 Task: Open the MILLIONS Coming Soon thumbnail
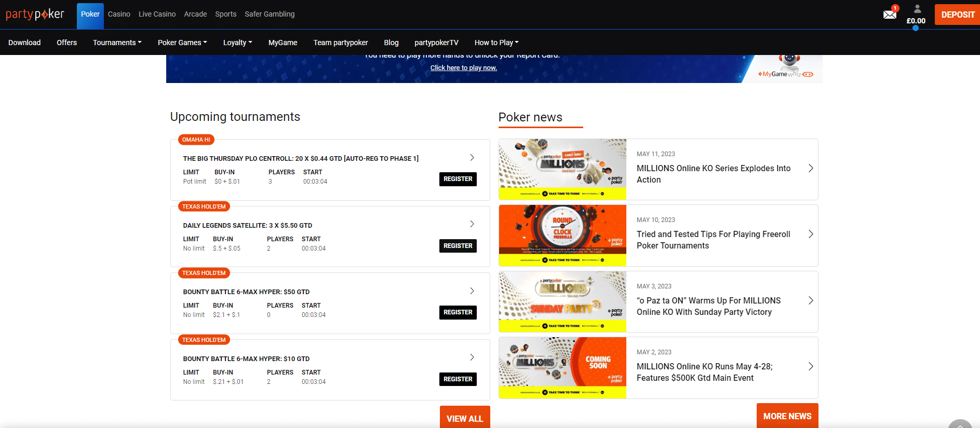click(562, 368)
